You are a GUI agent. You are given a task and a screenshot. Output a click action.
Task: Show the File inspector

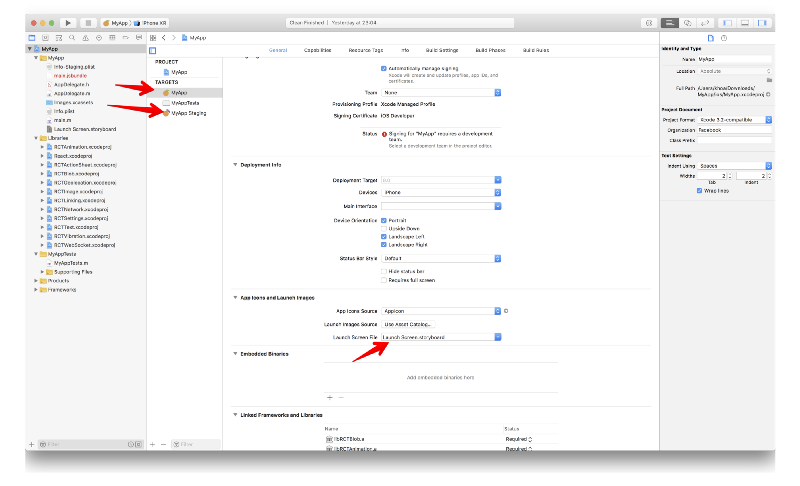click(711, 38)
